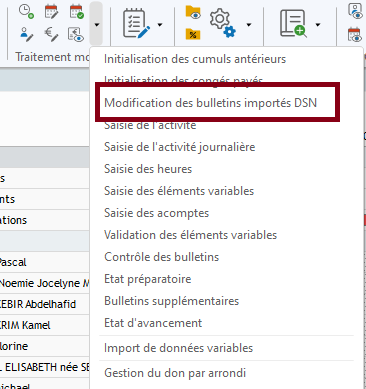
Task: Click the folder with percent icon
Action: coord(193,34)
